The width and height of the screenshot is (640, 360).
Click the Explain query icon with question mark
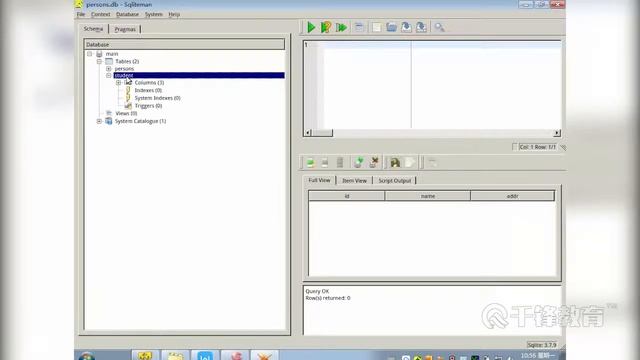[326, 27]
